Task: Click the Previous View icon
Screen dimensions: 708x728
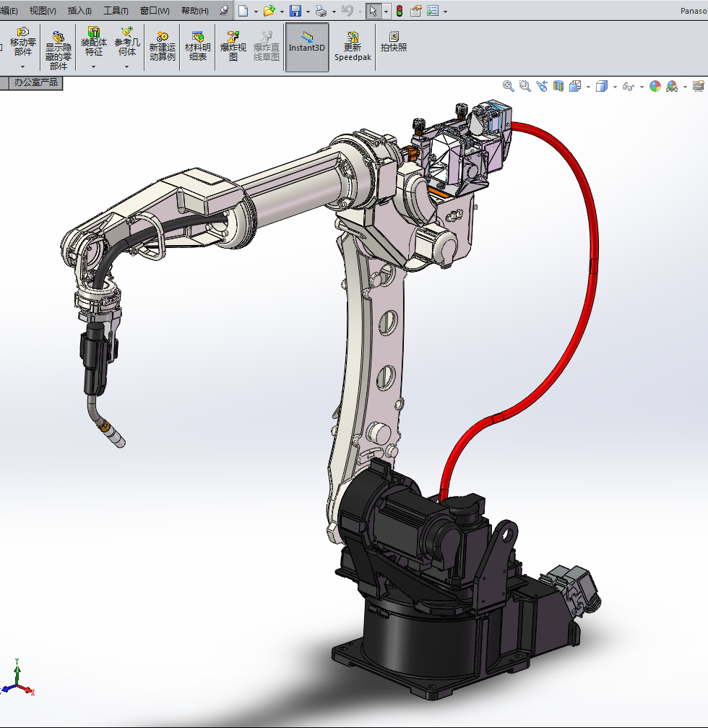Action: [x=542, y=86]
